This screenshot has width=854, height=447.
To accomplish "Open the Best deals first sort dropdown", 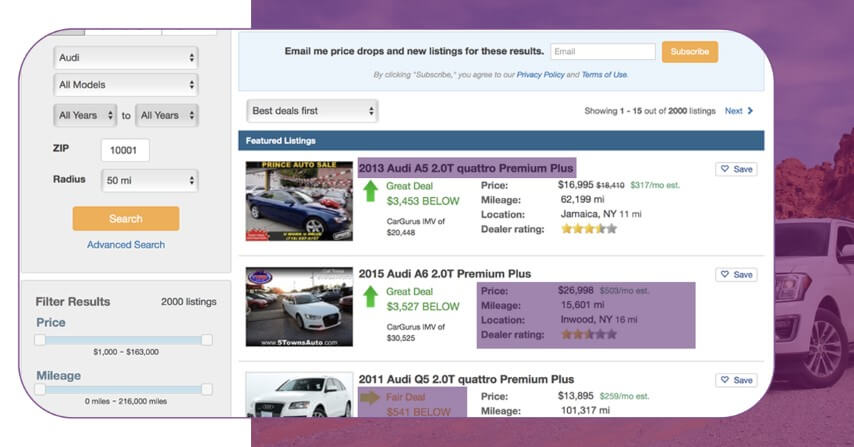I will tap(313, 111).
